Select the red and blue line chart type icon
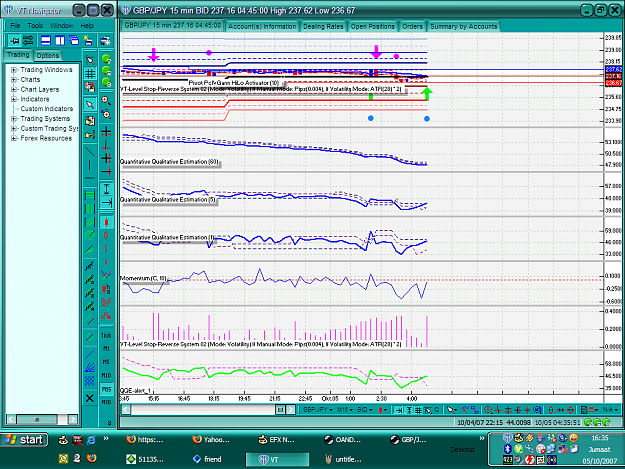Screen dimensions: 625x469 point(106,274)
